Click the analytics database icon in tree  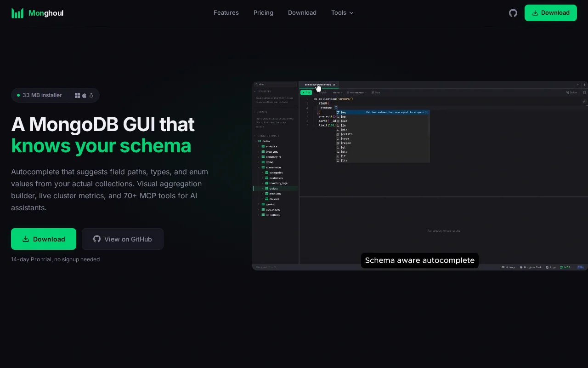[x=263, y=146]
